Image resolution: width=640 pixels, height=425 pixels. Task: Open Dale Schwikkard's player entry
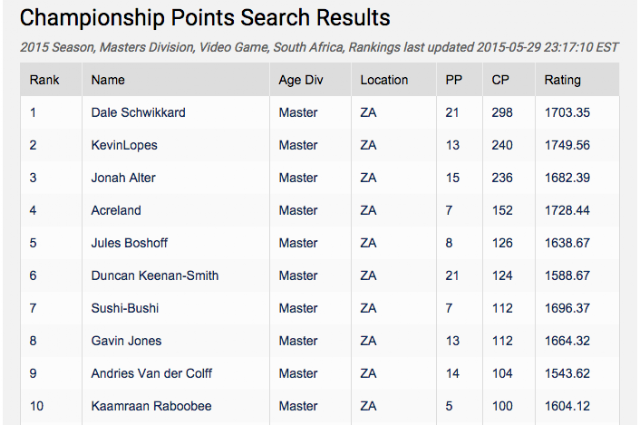138,112
